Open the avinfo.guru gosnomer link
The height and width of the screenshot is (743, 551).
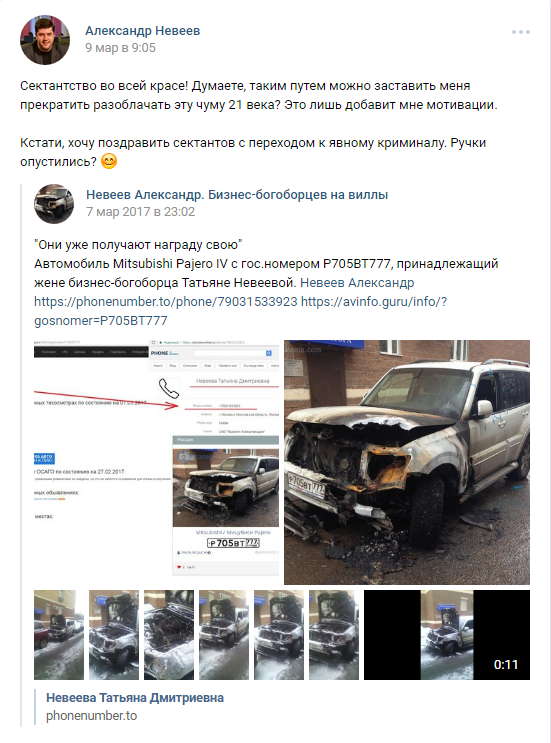pyautogui.click(x=241, y=311)
